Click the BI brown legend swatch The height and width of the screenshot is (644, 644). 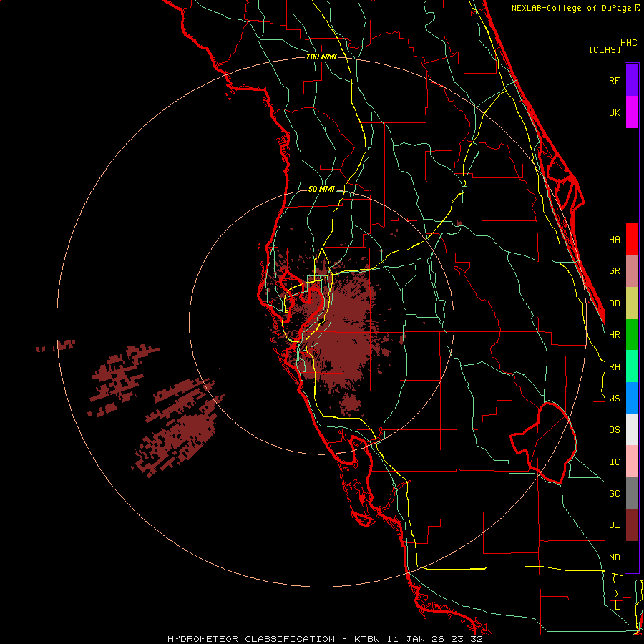tap(632, 525)
